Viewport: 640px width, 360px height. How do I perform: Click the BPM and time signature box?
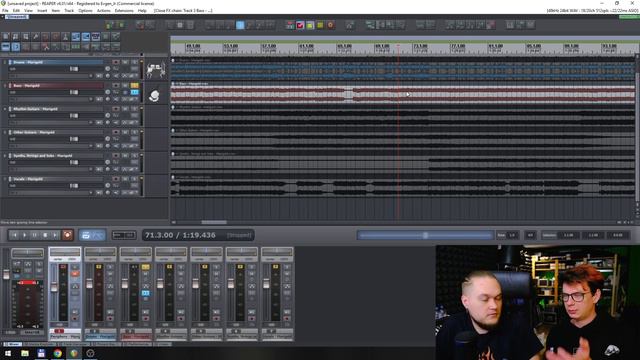(x=124, y=235)
